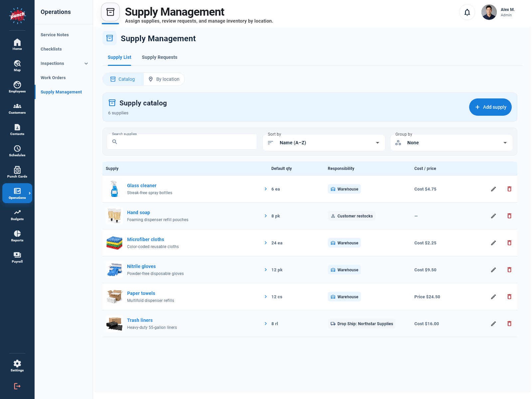Click the red logout icon
532x399 pixels.
coord(17,386)
